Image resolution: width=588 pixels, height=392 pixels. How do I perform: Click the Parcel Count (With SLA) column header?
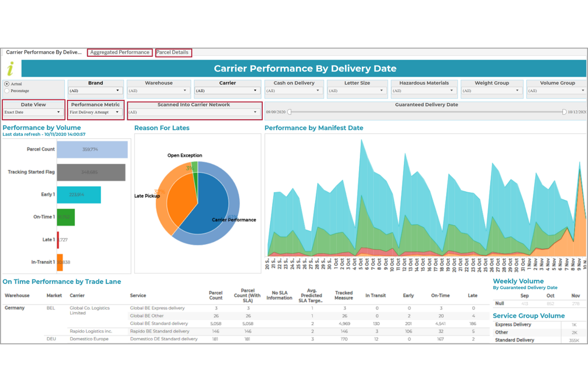coord(247,296)
